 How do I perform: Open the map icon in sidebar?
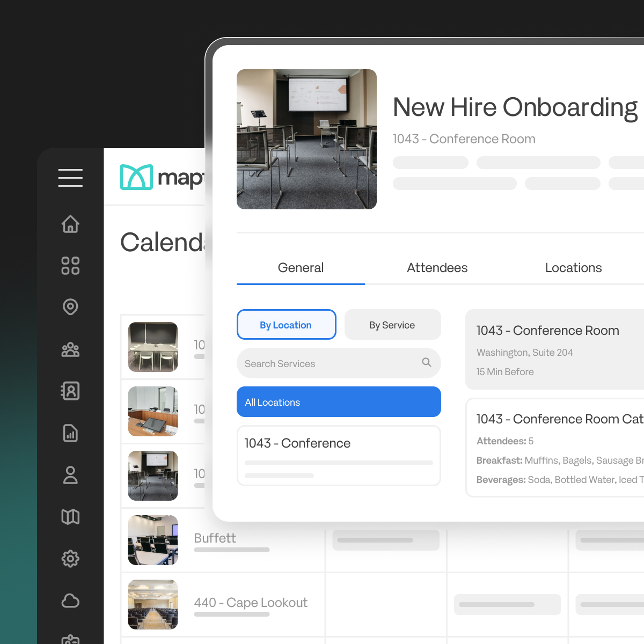click(70, 517)
